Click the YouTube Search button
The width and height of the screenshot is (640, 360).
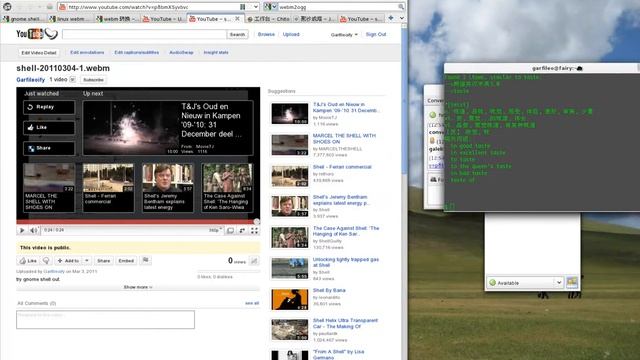click(x=237, y=34)
